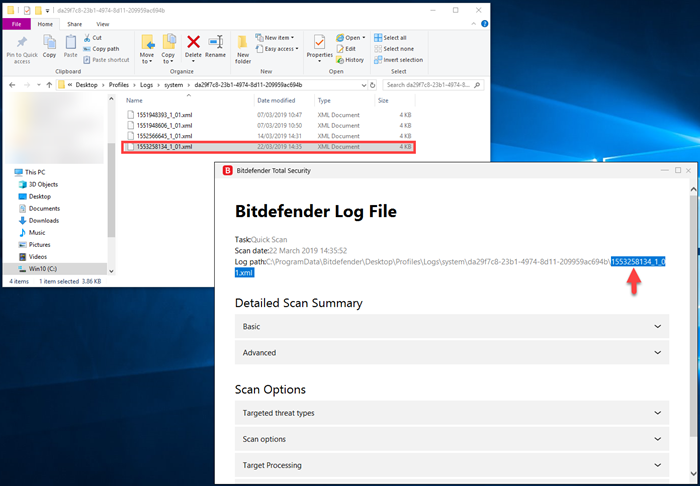Viewport: 700px width, 486px height.
Task: Click the Cut scissors icon
Action: coord(87,38)
